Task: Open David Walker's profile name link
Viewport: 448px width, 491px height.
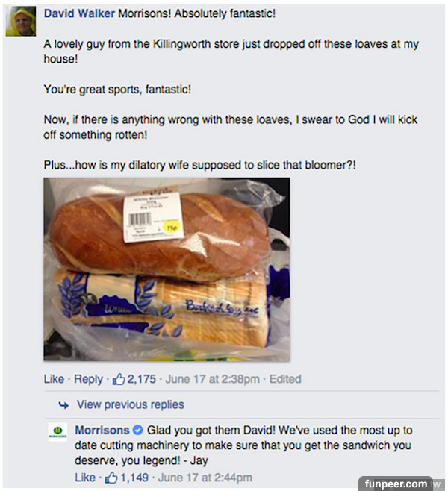Action: 79,14
